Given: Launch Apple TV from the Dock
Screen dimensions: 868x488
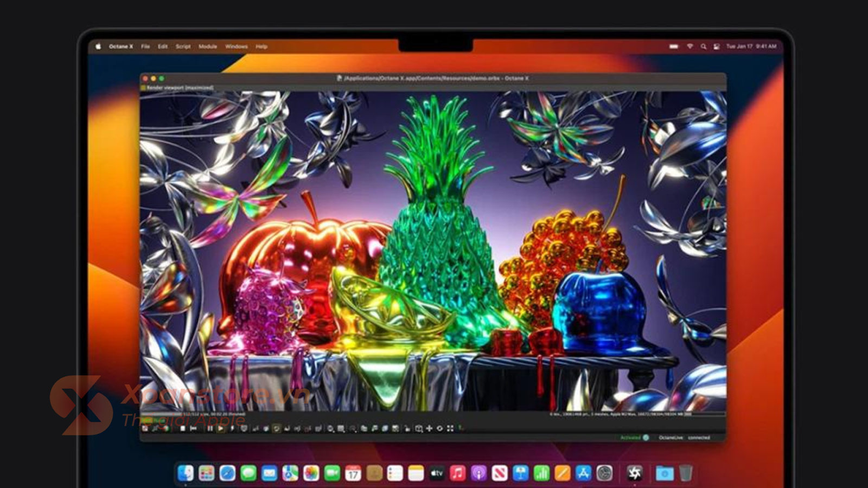Looking at the screenshot, I should (437, 473).
